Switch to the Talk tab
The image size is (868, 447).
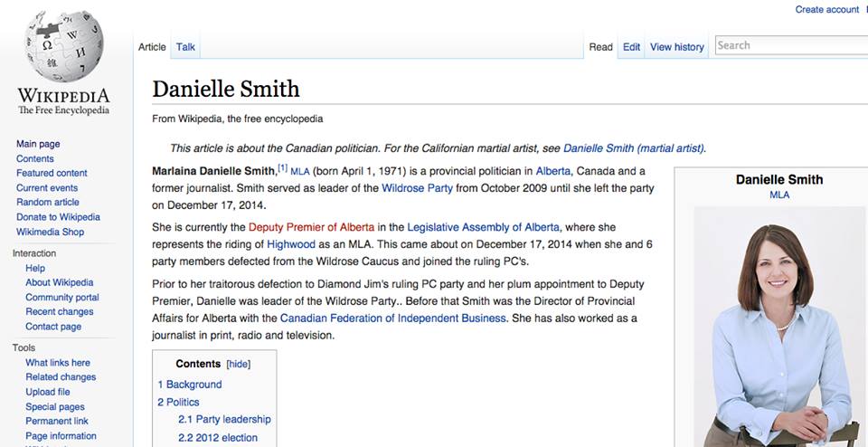(185, 47)
